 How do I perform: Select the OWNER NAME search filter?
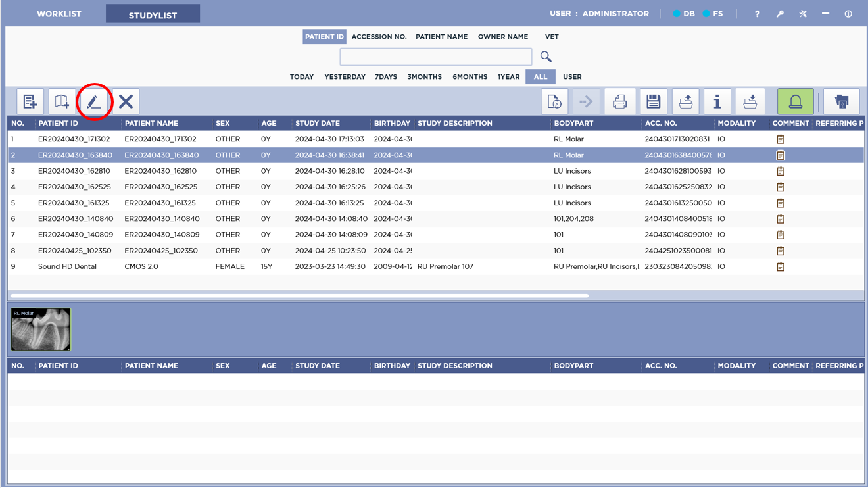click(x=502, y=37)
